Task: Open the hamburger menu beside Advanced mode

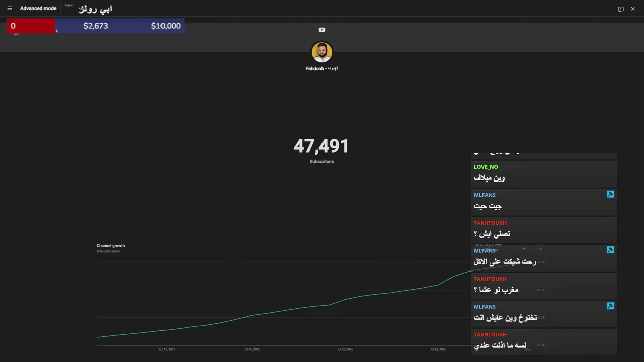Action: click(x=9, y=8)
